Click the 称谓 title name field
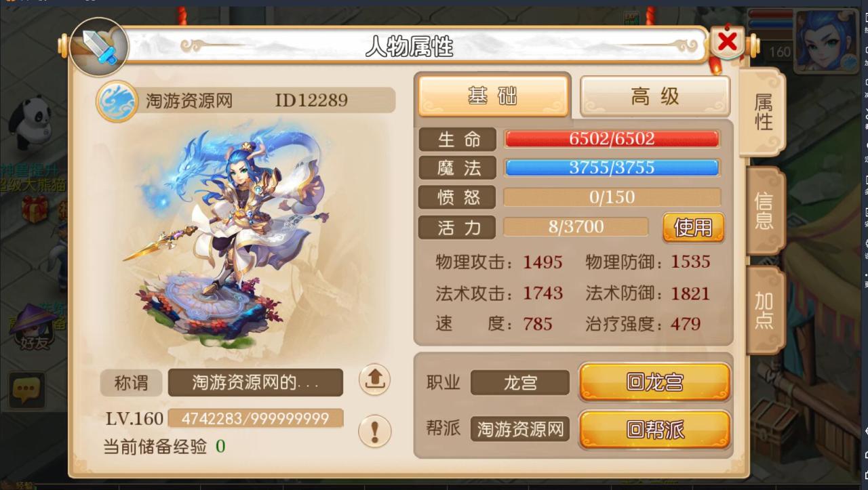The height and width of the screenshot is (490, 868). point(256,383)
